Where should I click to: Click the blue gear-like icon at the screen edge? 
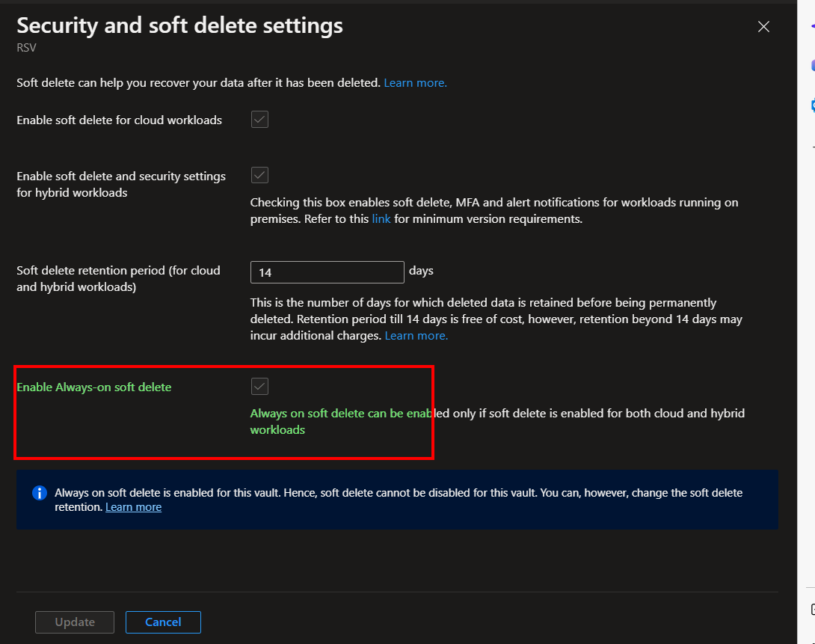click(812, 105)
